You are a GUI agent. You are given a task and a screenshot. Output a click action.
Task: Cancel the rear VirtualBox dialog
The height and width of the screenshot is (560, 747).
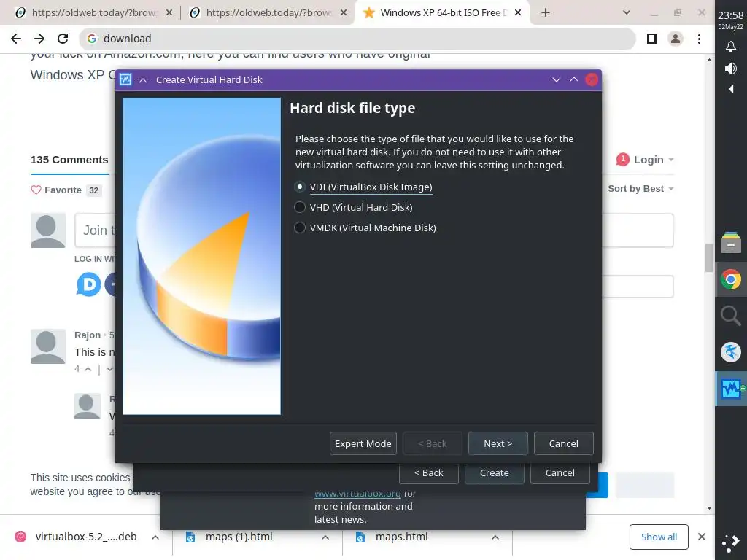(560, 472)
